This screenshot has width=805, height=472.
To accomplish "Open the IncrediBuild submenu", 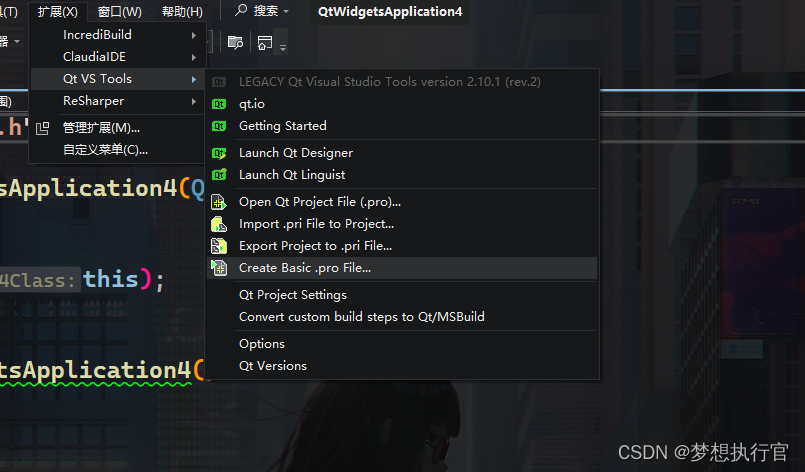I will (118, 35).
